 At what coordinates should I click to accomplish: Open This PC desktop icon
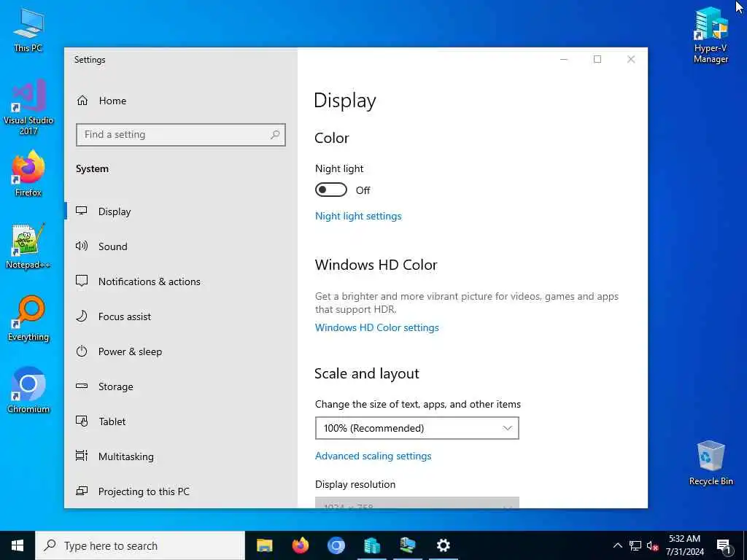click(x=28, y=29)
